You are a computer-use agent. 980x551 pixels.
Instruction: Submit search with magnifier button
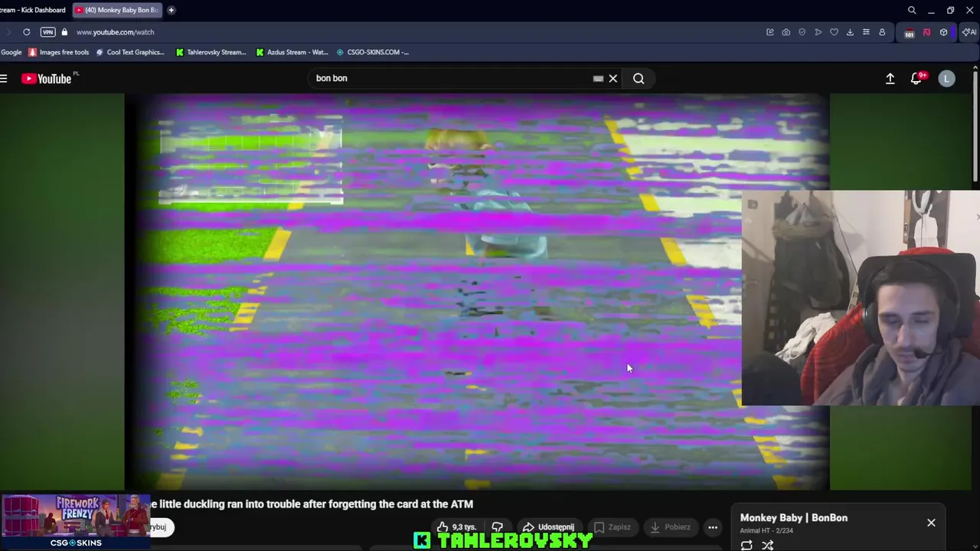(639, 78)
